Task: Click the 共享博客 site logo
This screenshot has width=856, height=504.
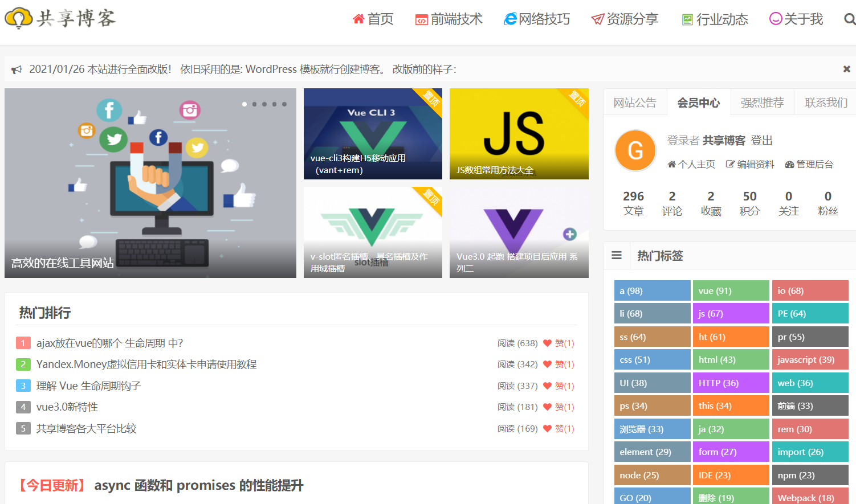Action: (60, 18)
